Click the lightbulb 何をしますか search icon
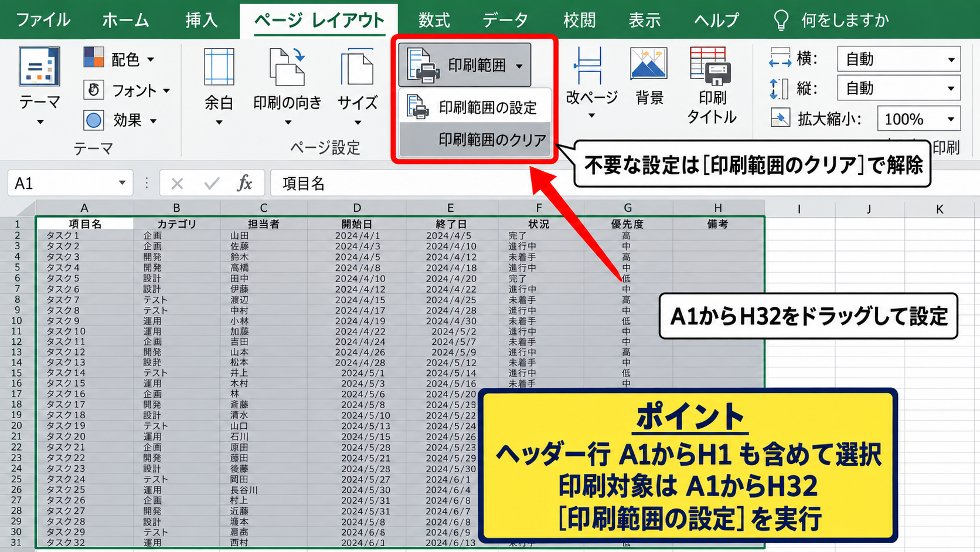The image size is (980, 552). click(781, 20)
